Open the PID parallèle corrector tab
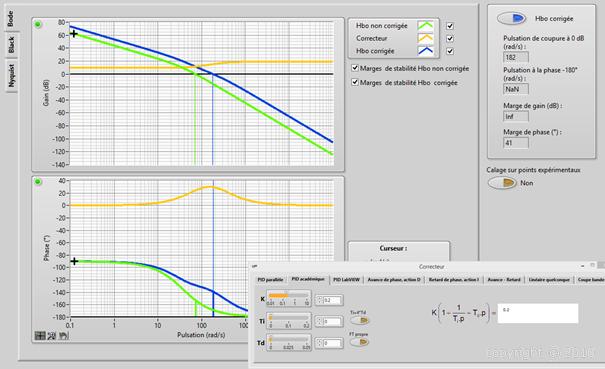This screenshot has height=369, width=605. (x=270, y=279)
